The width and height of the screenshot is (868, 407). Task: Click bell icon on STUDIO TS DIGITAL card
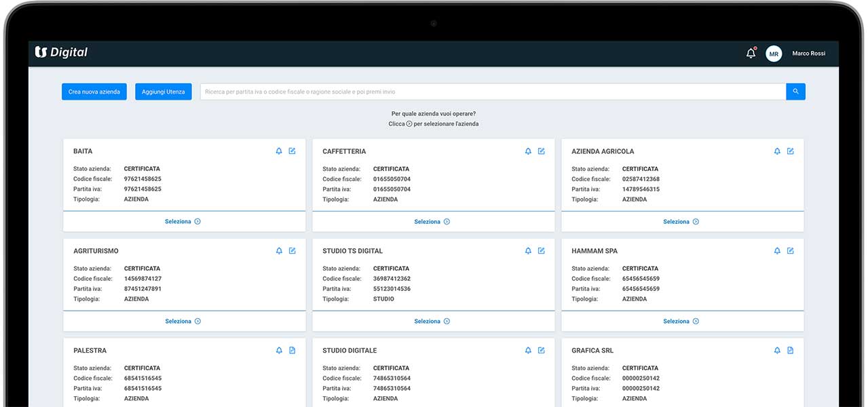tap(528, 251)
